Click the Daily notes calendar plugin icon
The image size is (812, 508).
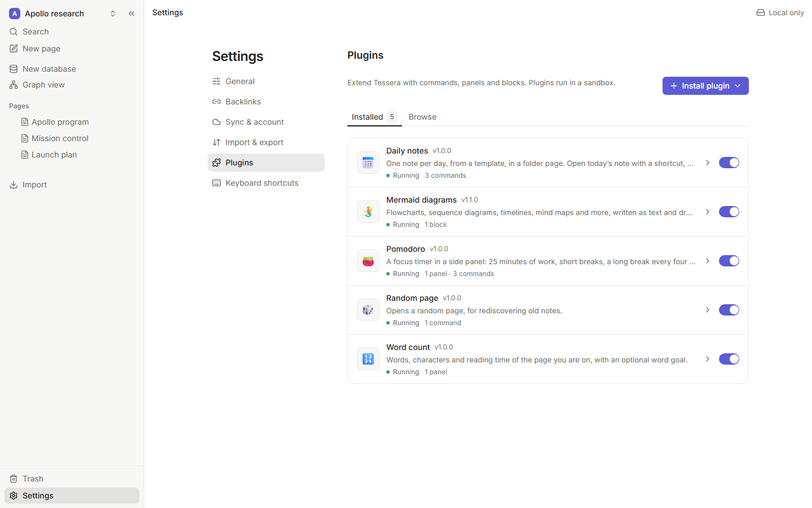pos(368,163)
